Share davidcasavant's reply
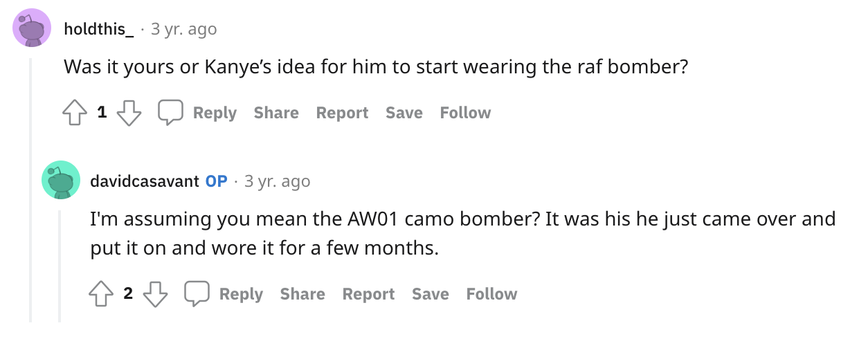The width and height of the screenshot is (868, 339). [302, 294]
